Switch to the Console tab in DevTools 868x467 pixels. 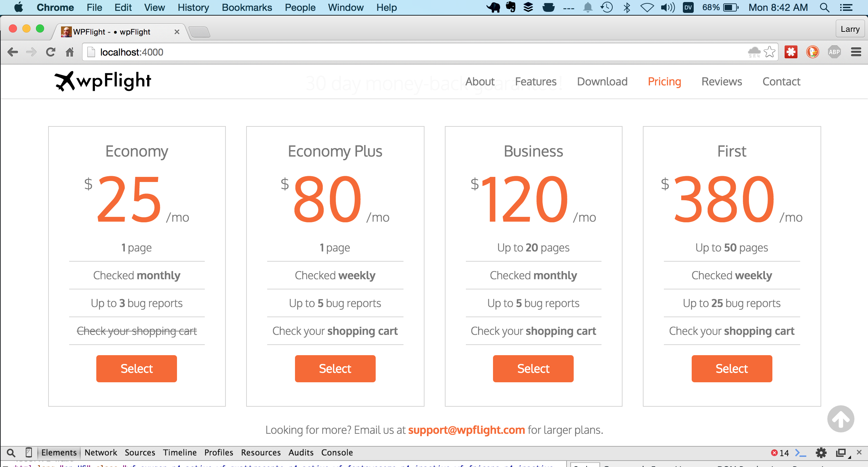tap(337, 452)
